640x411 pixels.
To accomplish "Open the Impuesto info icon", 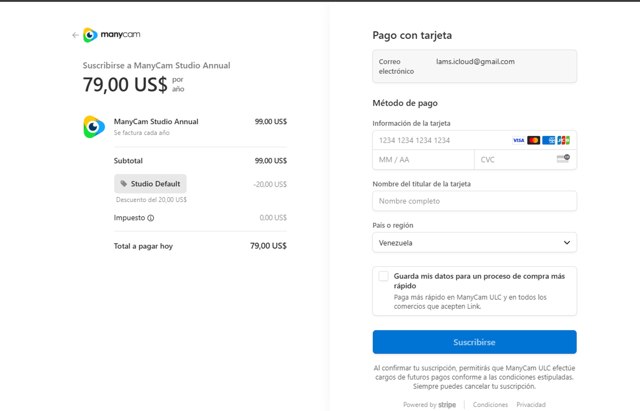I will [x=151, y=218].
